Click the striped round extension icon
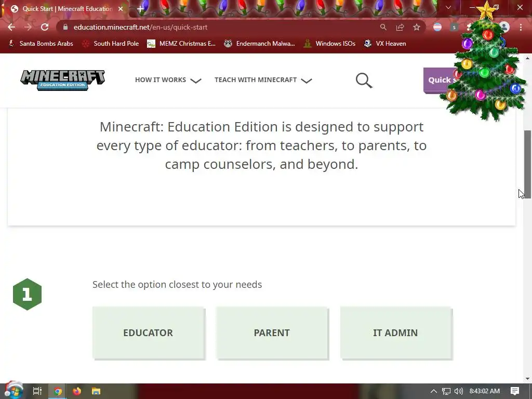This screenshot has height=399, width=532. tap(437, 27)
